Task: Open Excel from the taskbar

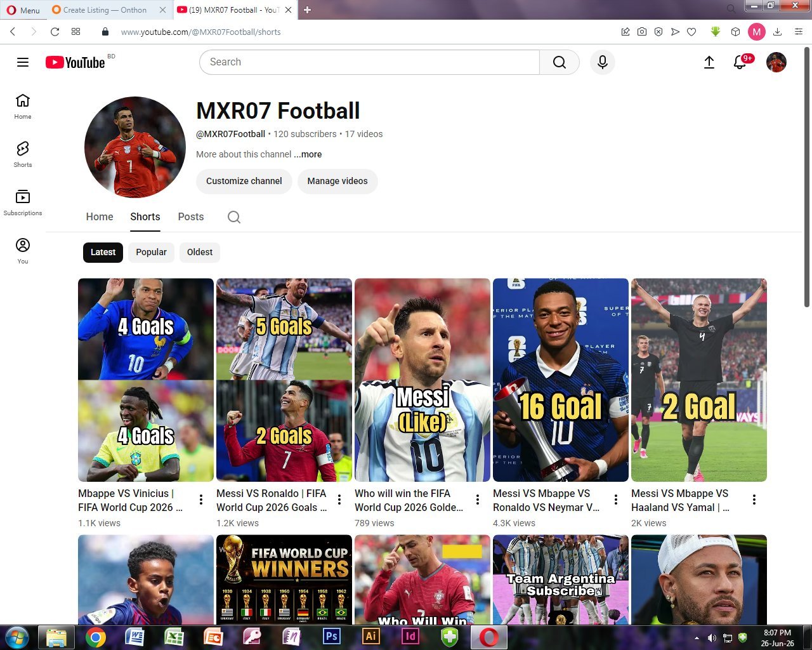Action: (x=174, y=637)
